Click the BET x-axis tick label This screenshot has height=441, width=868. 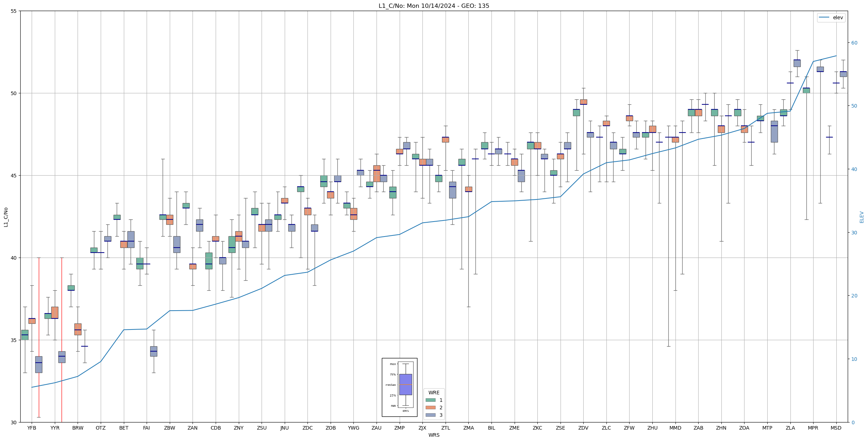[124, 428]
